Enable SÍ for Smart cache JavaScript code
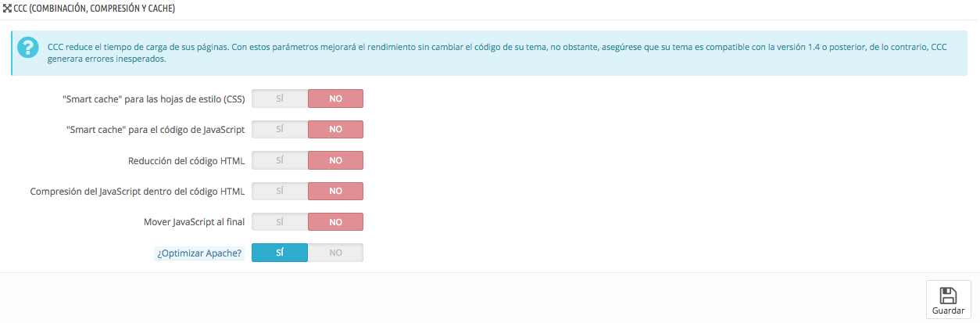Viewport: 980px width, 323px height. [280, 129]
